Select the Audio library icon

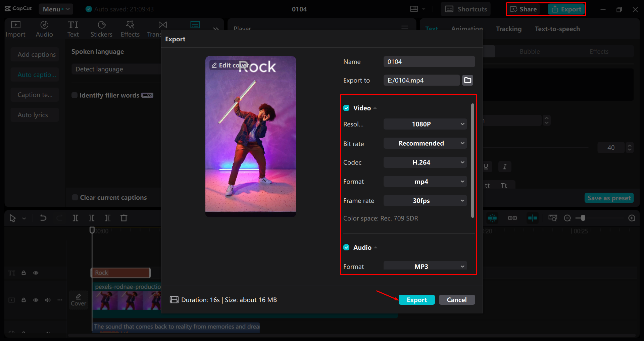click(x=44, y=29)
